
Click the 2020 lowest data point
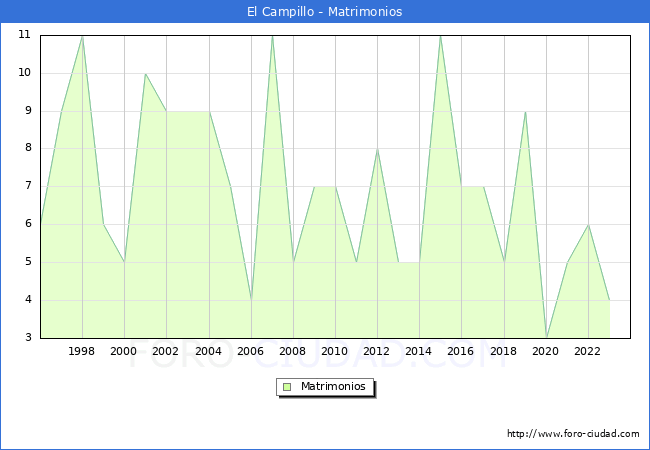[x=546, y=337]
